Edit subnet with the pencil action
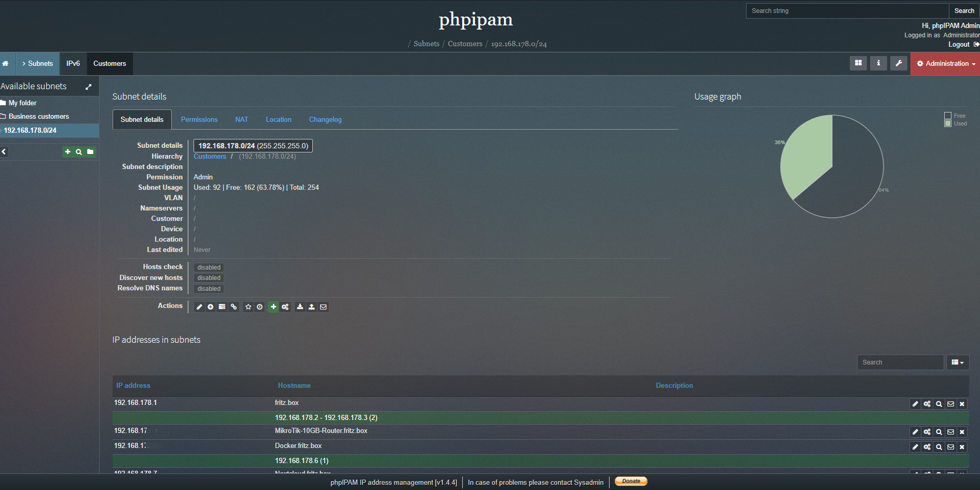Viewport: 980px width, 490px height. tap(199, 307)
